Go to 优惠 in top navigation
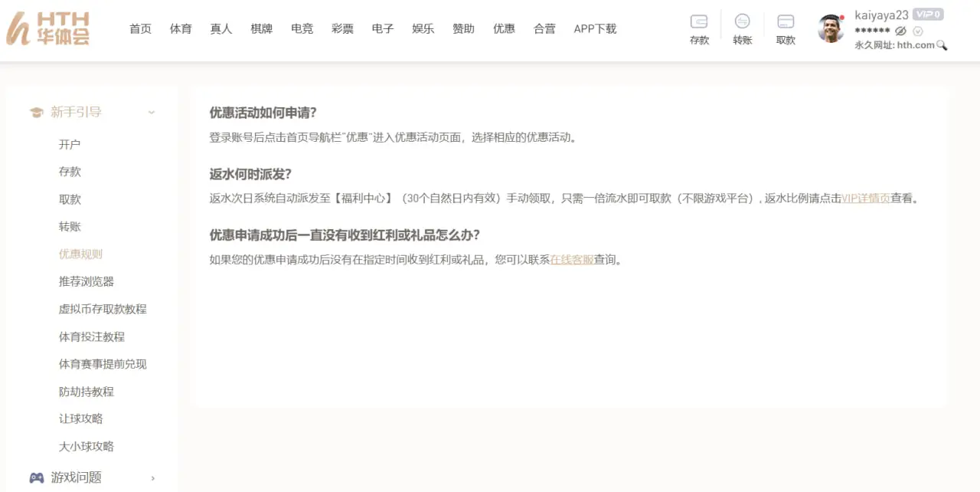 (x=504, y=28)
